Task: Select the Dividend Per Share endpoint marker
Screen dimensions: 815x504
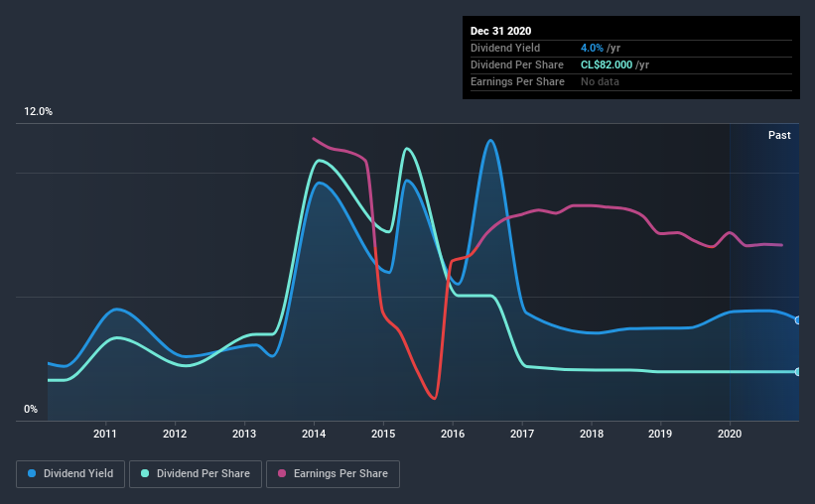Action: click(x=798, y=371)
